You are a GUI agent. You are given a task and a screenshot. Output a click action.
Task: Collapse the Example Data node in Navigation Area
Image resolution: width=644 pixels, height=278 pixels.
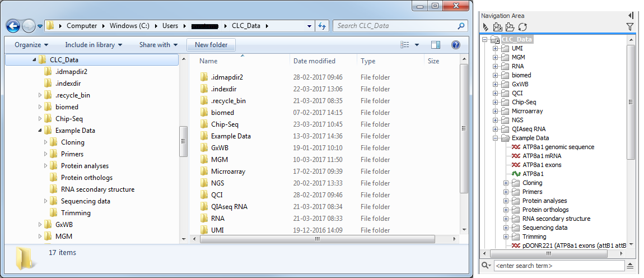(495, 138)
